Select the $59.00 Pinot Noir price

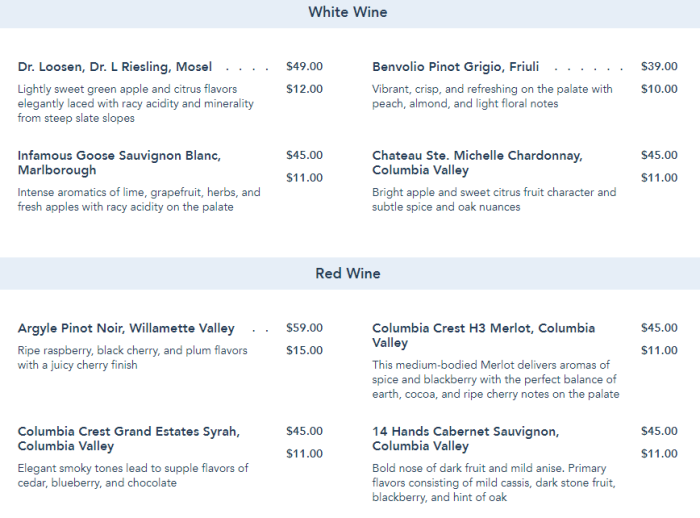304,327
